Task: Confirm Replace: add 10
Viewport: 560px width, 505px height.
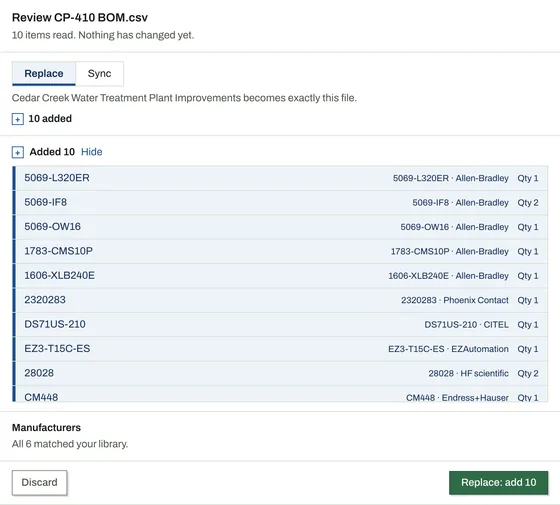Action: click(498, 482)
